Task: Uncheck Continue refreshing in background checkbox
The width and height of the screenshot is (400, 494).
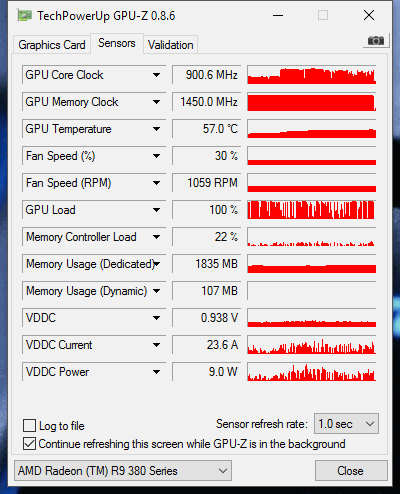Action: pos(29,444)
